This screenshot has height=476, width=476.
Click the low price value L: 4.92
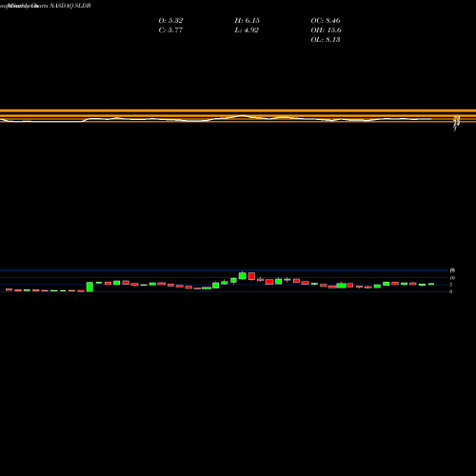[x=247, y=30]
